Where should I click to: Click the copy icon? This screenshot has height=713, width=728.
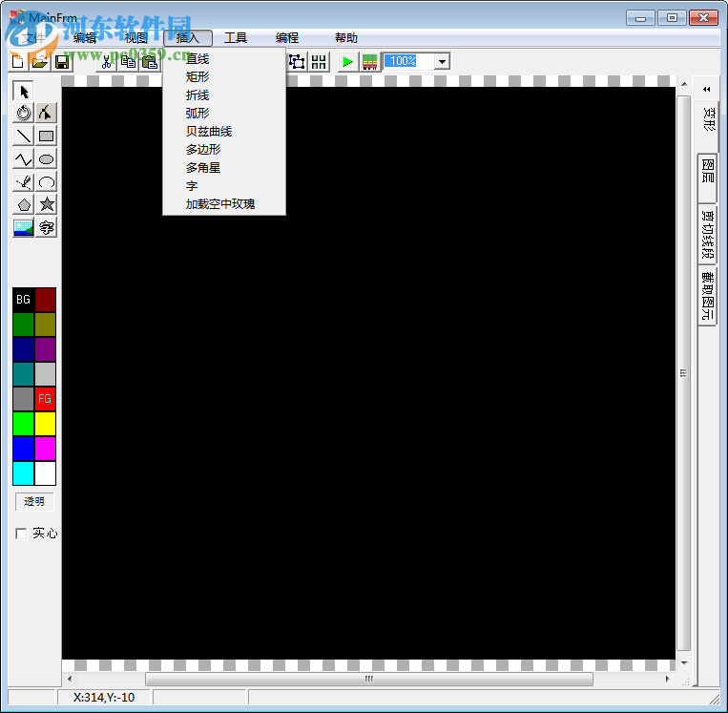coord(128,61)
